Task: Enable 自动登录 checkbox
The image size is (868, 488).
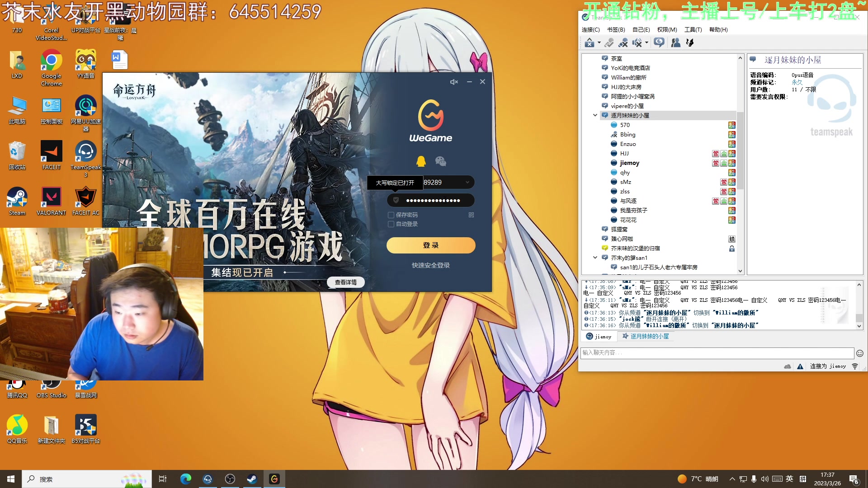Action: tap(391, 224)
